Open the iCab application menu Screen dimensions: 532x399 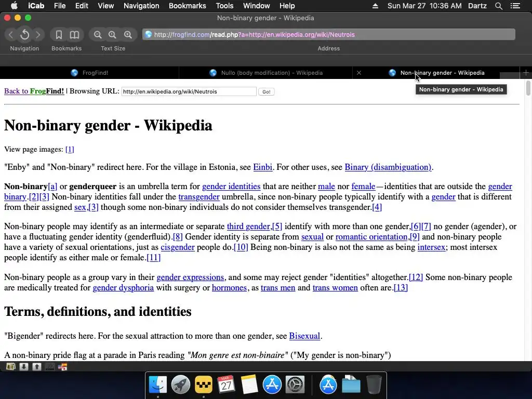pos(36,6)
